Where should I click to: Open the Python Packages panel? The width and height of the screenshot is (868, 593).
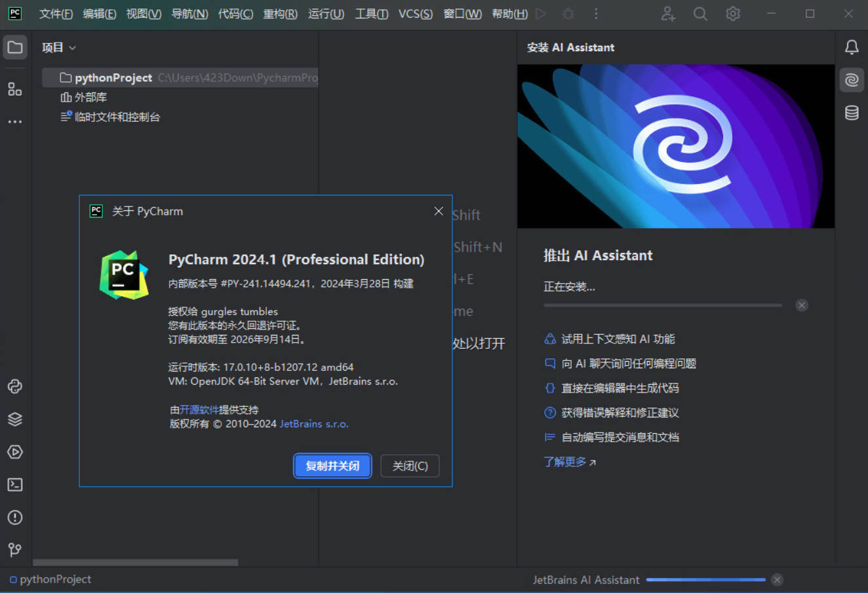tap(15, 419)
